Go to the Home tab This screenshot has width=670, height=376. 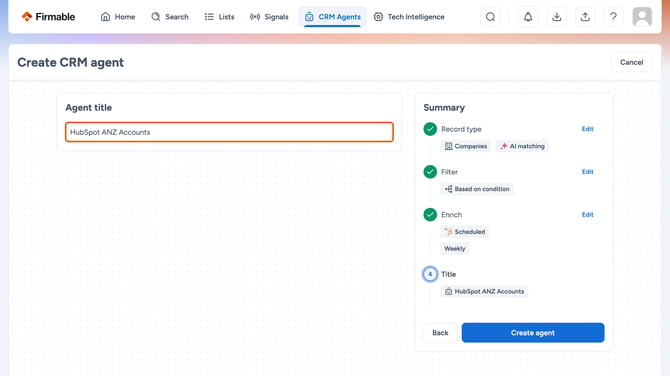point(118,17)
